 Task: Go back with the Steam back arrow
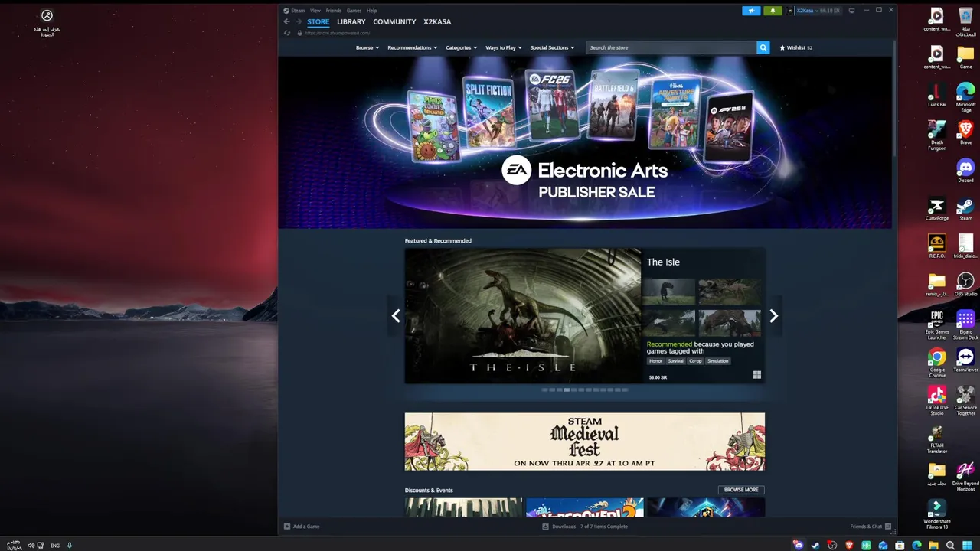(287, 21)
